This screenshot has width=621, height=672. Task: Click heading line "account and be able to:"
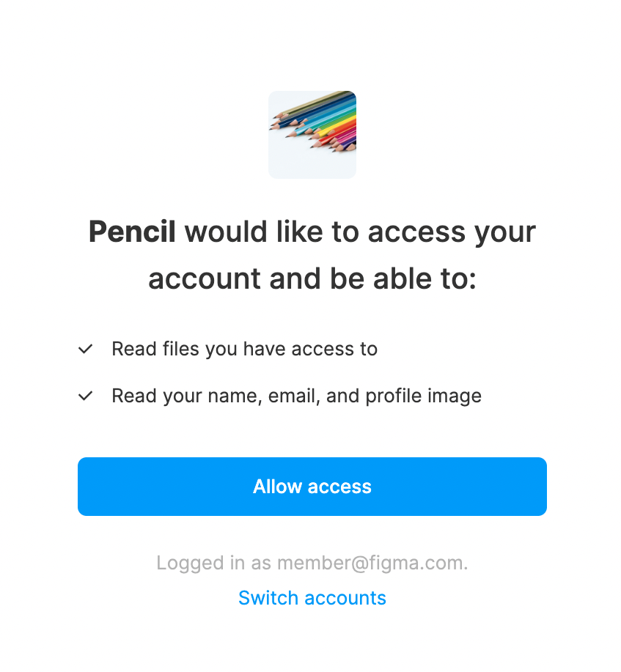[312, 278]
